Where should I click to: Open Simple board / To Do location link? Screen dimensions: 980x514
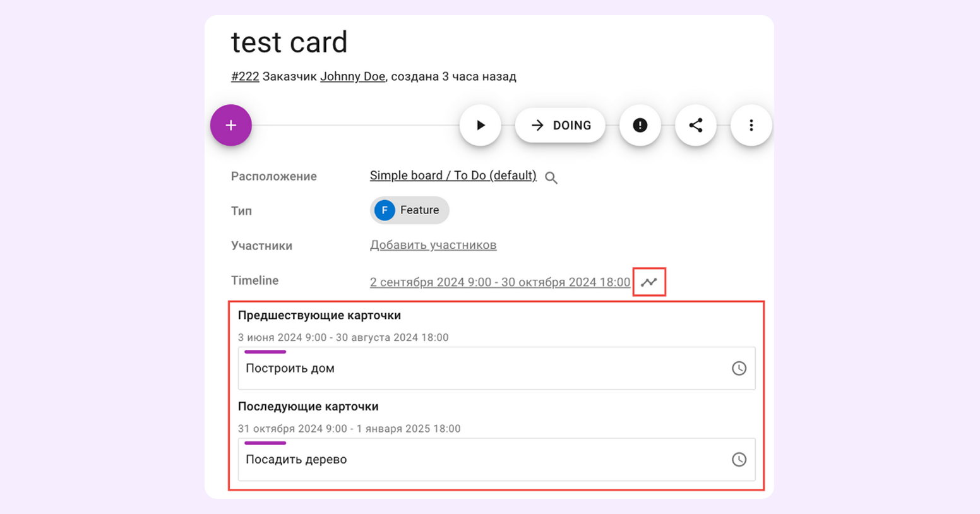coord(453,176)
